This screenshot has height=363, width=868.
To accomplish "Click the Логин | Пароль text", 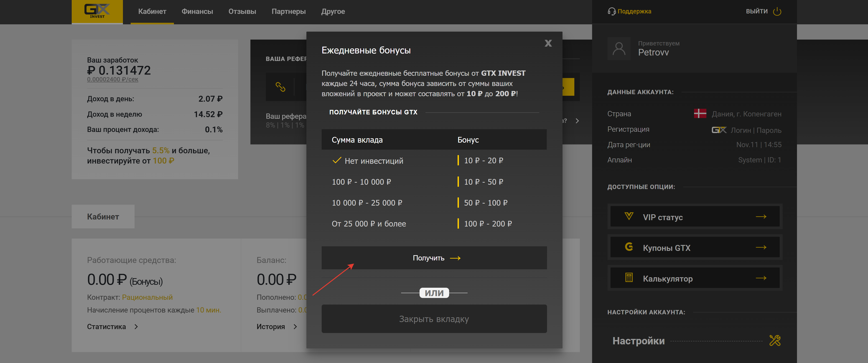I will coord(756,130).
